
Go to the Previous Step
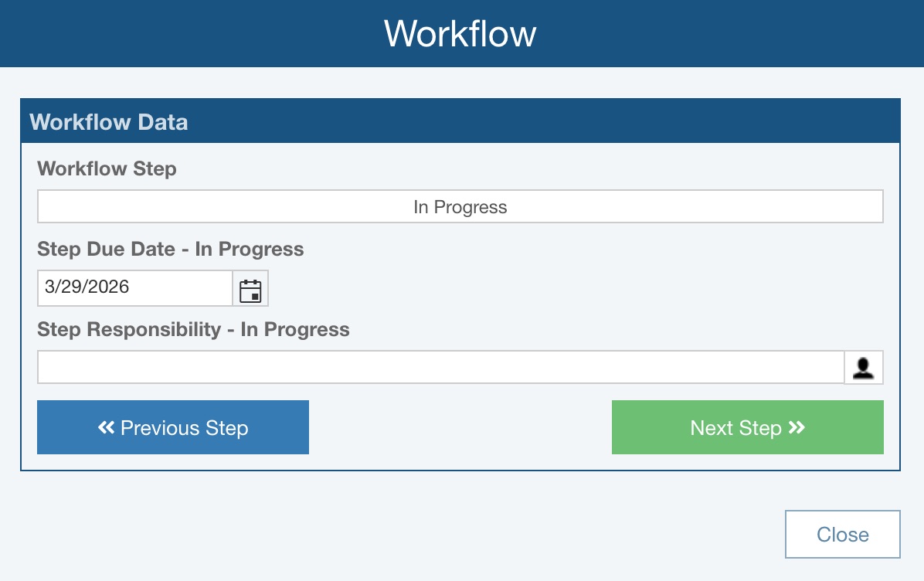click(x=173, y=427)
